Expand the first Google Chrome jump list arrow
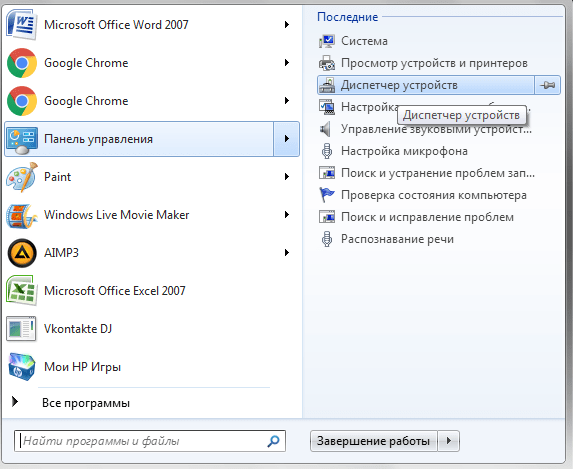 (287, 63)
